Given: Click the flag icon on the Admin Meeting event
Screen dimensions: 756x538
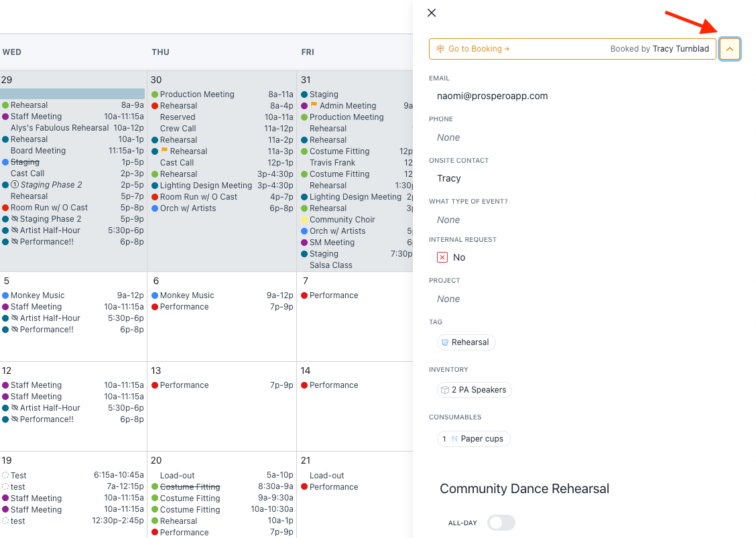Looking at the screenshot, I should 313,105.
